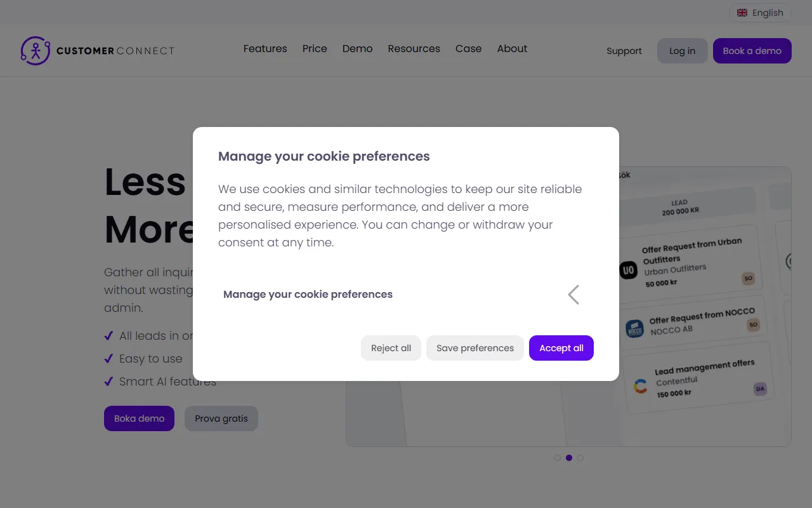Reject all cookies
The width and height of the screenshot is (812, 508).
click(x=391, y=348)
